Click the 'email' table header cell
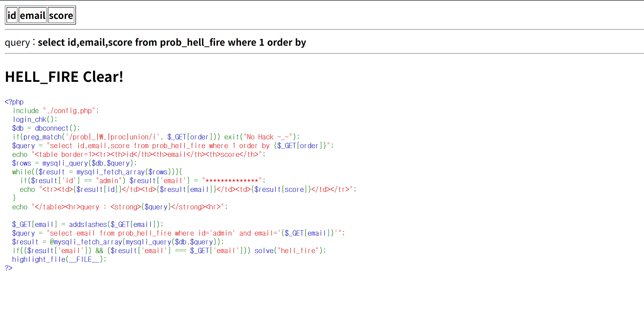The width and height of the screenshot is (644, 309). coord(32,15)
